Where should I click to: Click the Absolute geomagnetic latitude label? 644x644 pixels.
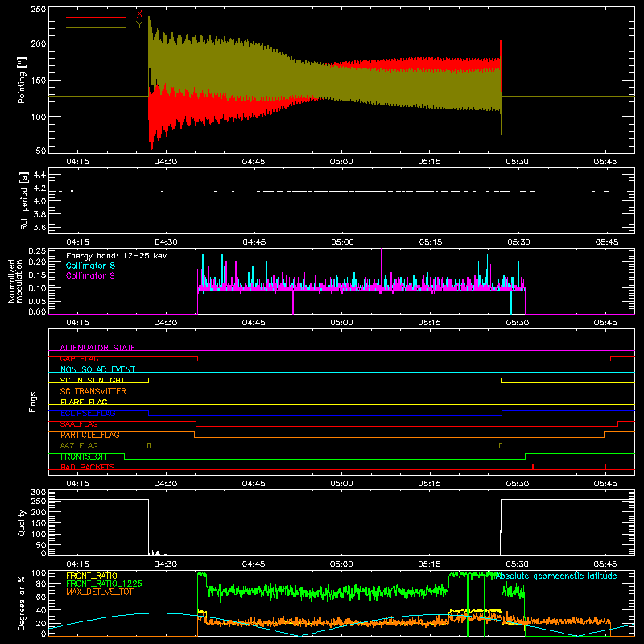[x=556, y=576]
